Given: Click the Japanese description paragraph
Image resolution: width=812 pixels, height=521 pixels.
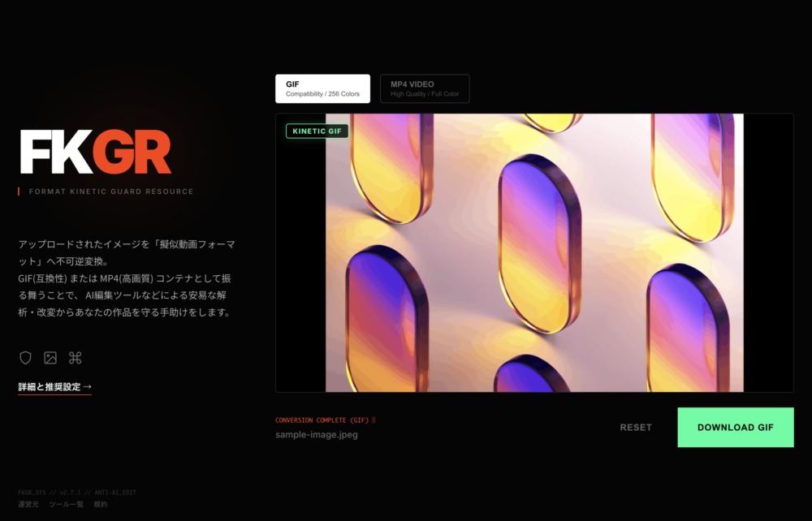Looking at the screenshot, I should (126, 278).
